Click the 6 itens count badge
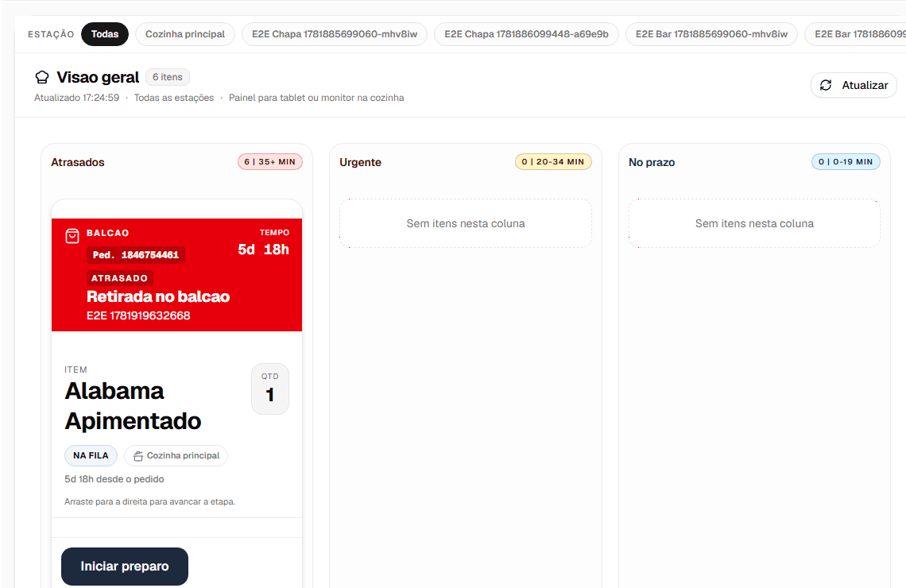 click(x=168, y=77)
